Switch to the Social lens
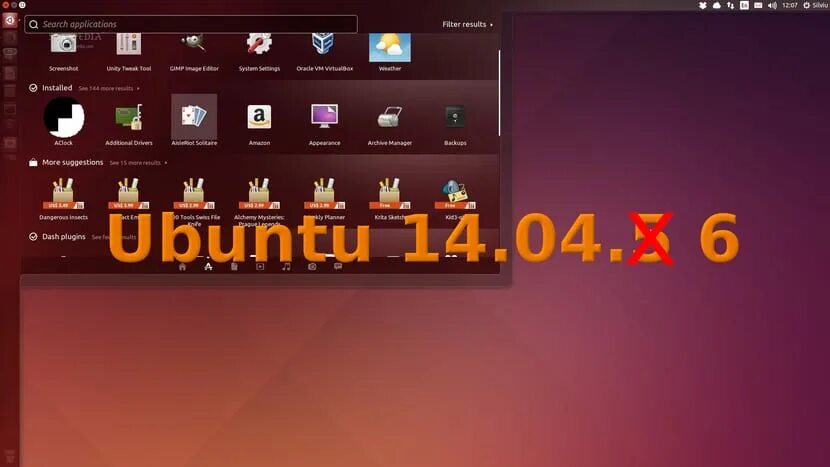Screen dimensions: 830x467 [x=338, y=266]
